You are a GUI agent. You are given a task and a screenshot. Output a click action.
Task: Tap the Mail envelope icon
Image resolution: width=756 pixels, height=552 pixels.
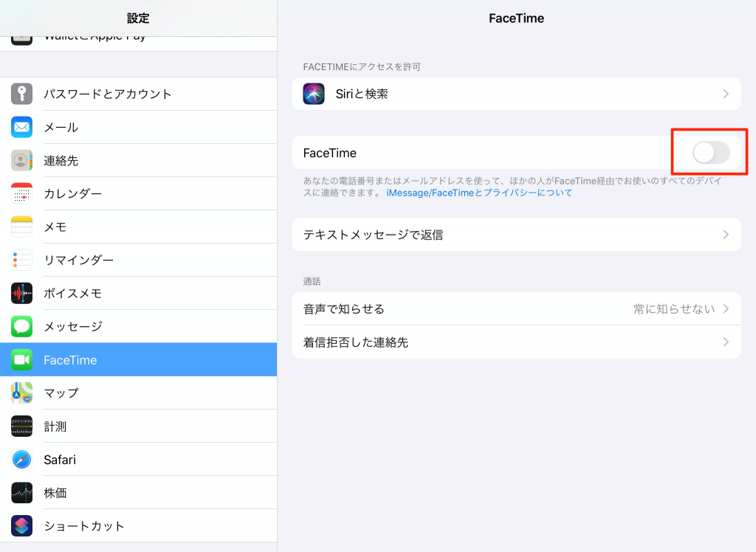pos(21,127)
